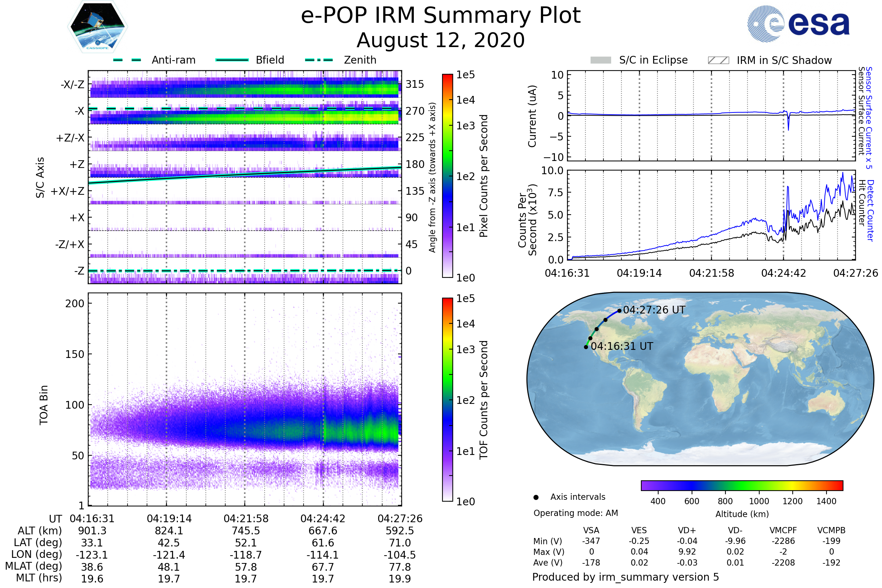Click the Anti-ram dashed line legend marker
Image resolution: width=882 pixels, height=588 pixels.
coord(127,60)
